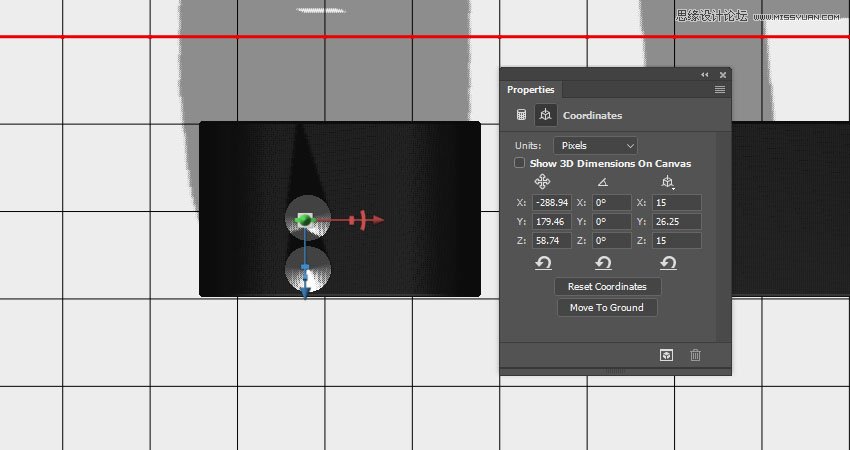Reset scale with the right undo arrow

click(667, 263)
